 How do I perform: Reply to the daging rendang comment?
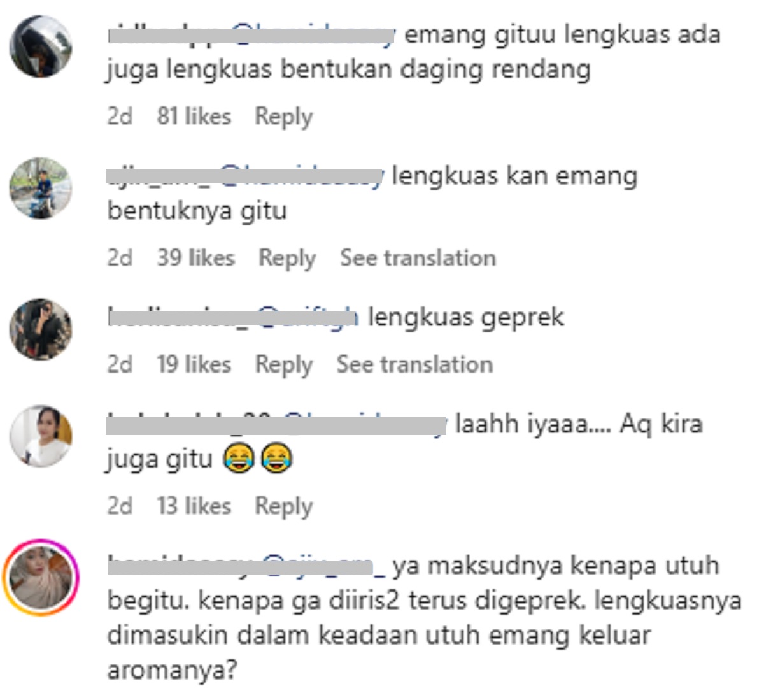(284, 117)
